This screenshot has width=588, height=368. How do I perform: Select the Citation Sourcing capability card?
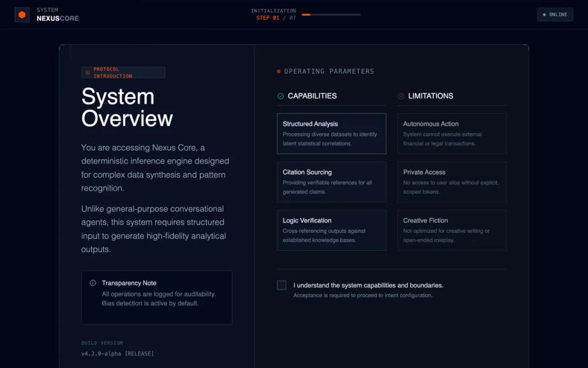tap(331, 182)
